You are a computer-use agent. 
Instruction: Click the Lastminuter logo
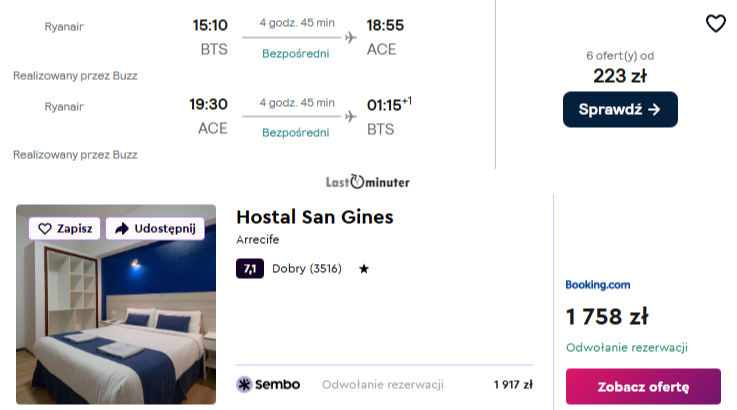[x=367, y=182]
